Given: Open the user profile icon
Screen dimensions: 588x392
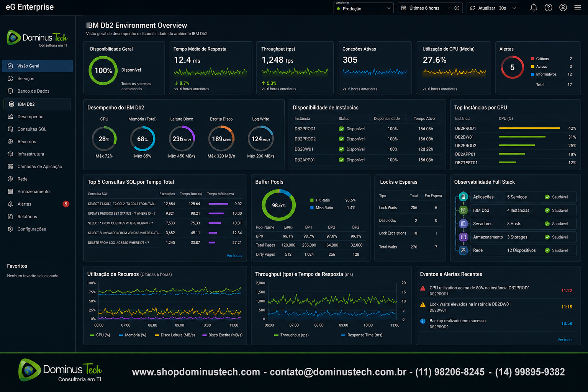Looking at the screenshot, I should (x=563, y=8).
